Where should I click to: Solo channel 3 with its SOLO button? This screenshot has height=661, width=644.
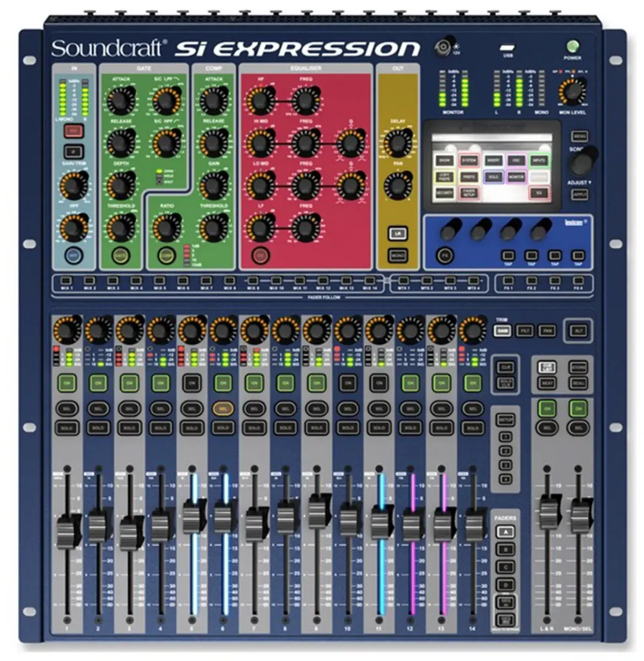[129, 428]
